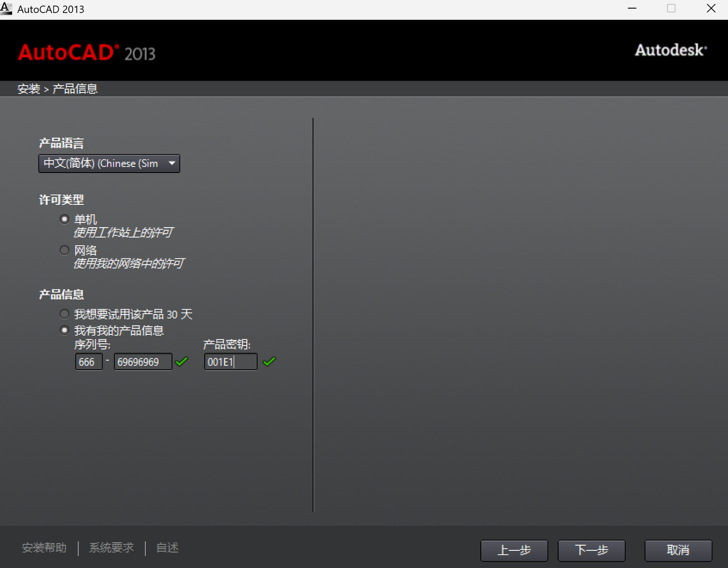Click the Autodesk logo
728x568 pixels.
(x=670, y=50)
